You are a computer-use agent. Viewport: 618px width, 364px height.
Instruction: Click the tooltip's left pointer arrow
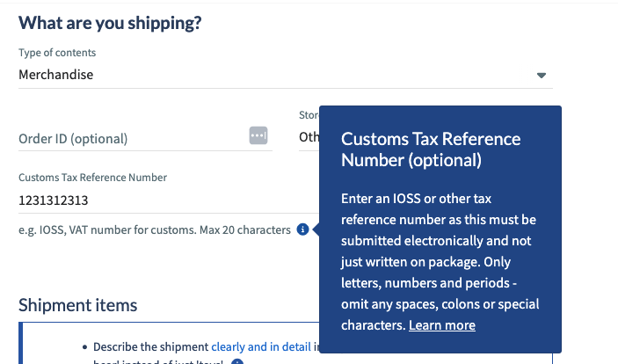(316, 229)
